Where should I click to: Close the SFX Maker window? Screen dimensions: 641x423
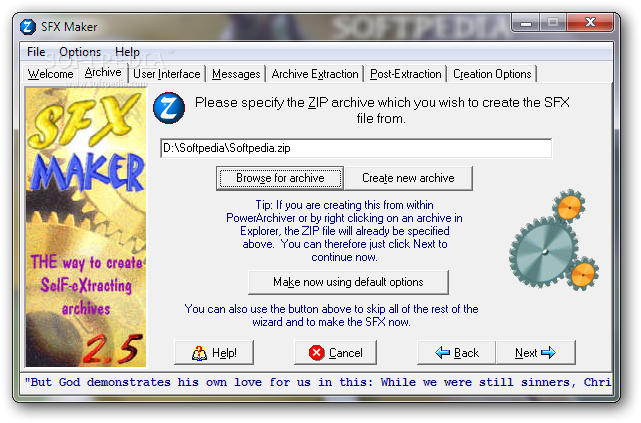click(x=590, y=23)
